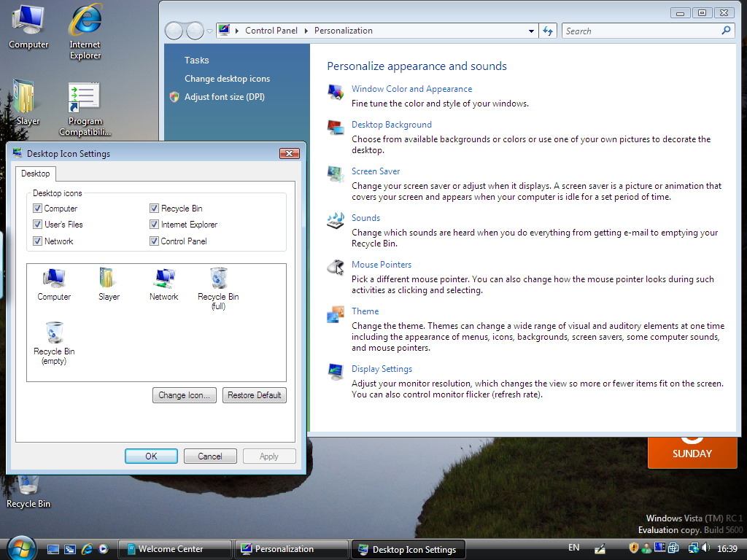Open the address bar history dropdown arrow

(531, 31)
